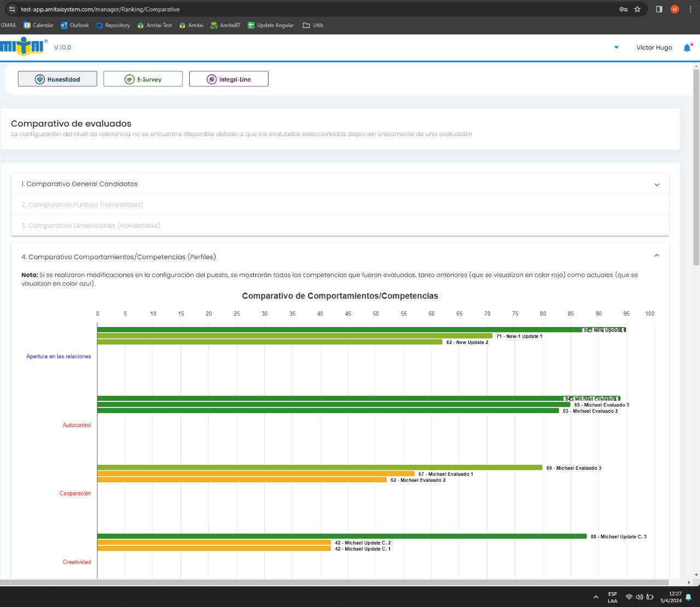This screenshot has width=700, height=607.
Task: Open Chrome three-dot menu
Action: 690,9
